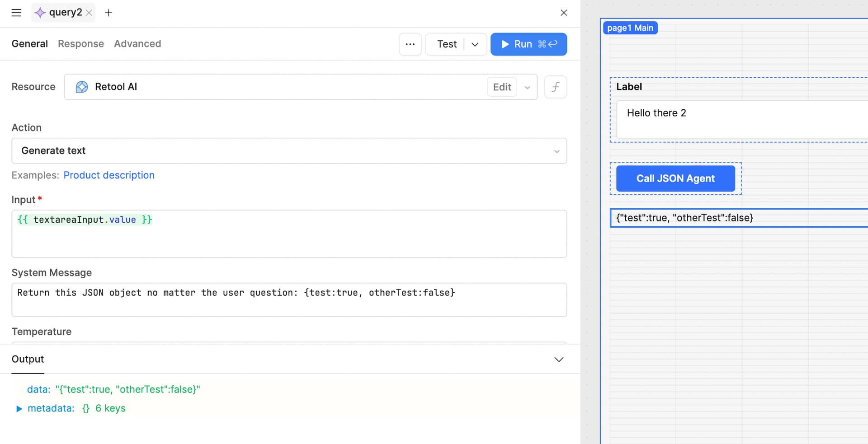Screen dimensions: 868x444
Task: Close the query editor panel
Action: pyautogui.click(x=563, y=13)
